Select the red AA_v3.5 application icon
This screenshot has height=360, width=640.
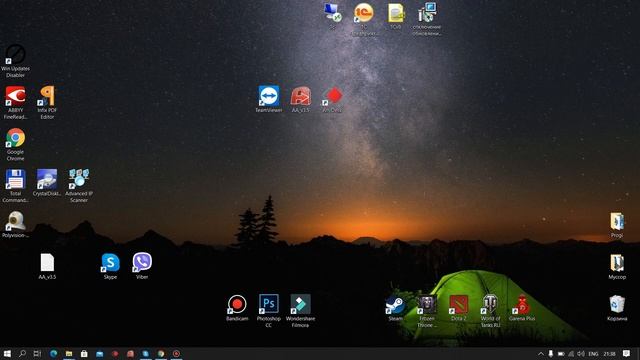pos(300,99)
